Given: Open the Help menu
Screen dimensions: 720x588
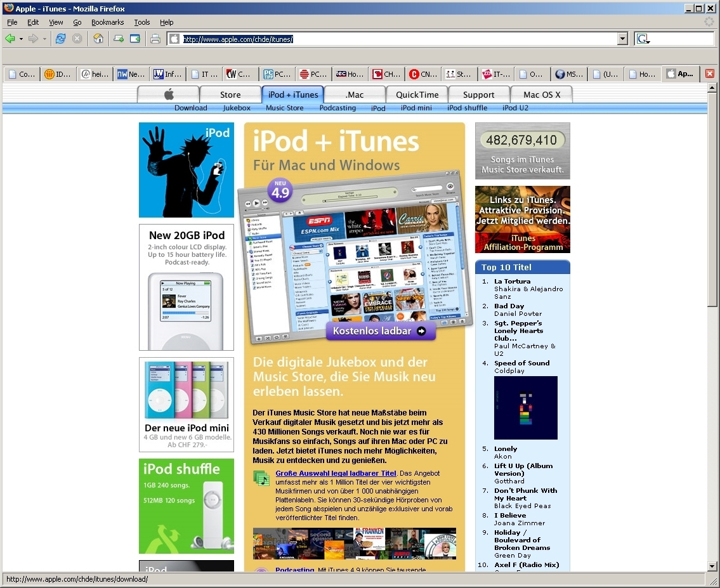Looking at the screenshot, I should 166,22.
